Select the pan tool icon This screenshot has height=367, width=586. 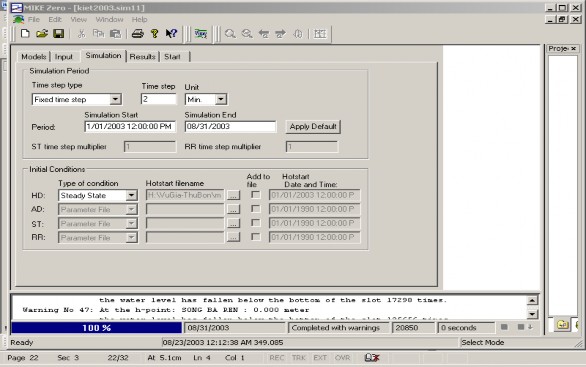click(298, 34)
